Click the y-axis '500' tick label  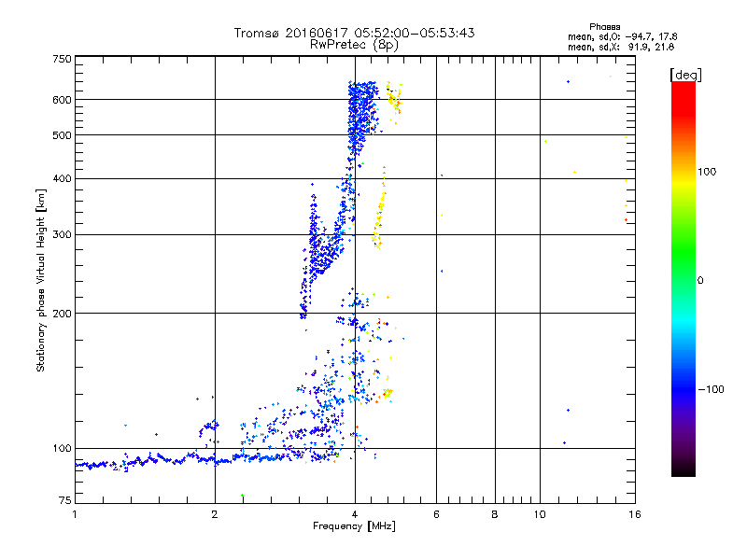[62, 135]
